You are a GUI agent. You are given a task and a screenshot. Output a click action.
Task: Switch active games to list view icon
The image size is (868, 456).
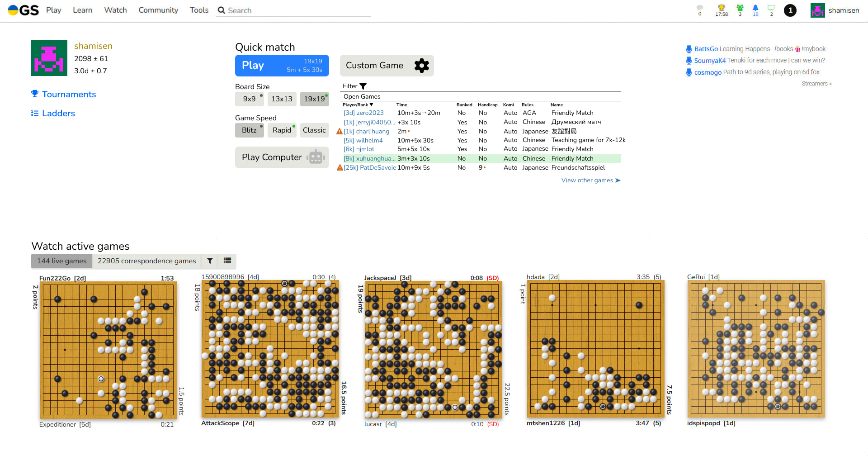coord(227,261)
